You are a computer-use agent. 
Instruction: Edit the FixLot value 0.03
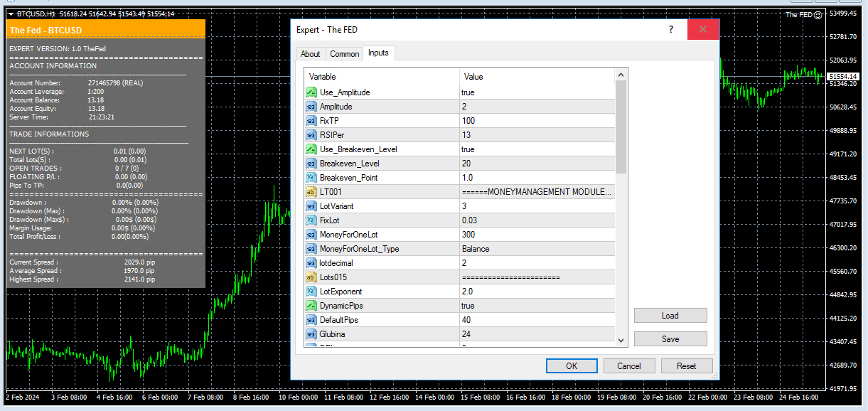[x=537, y=220]
